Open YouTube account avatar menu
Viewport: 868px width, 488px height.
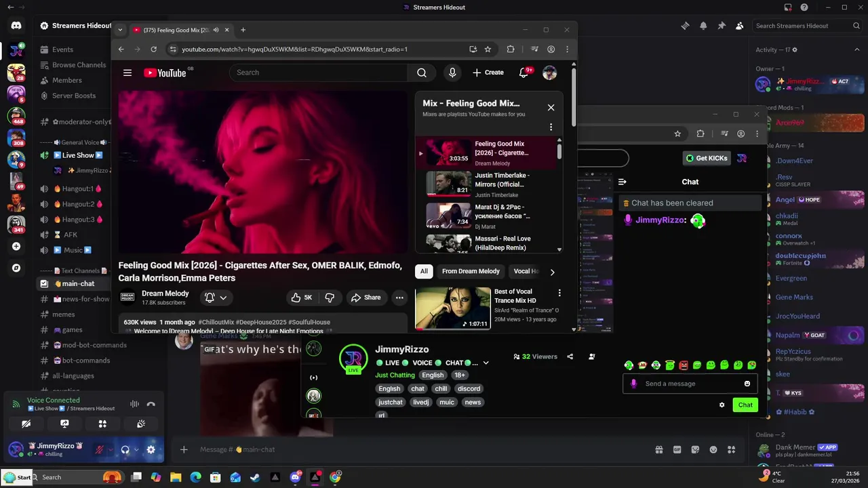coord(549,73)
